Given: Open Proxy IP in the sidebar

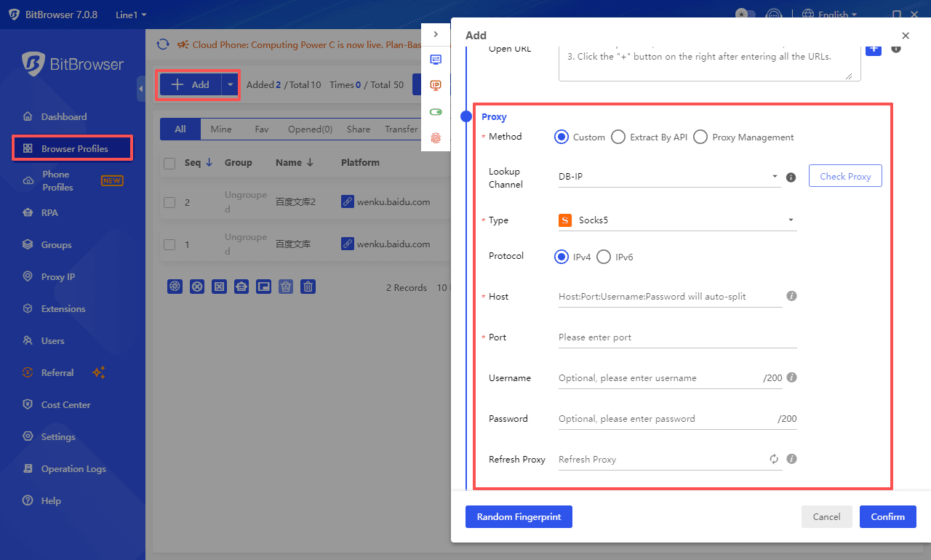Looking at the screenshot, I should (x=57, y=277).
